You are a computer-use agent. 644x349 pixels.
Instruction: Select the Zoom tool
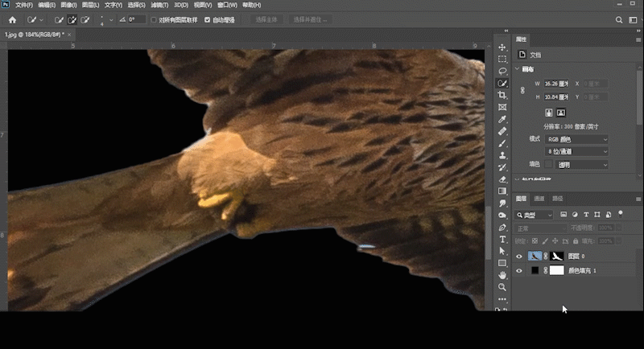(502, 287)
